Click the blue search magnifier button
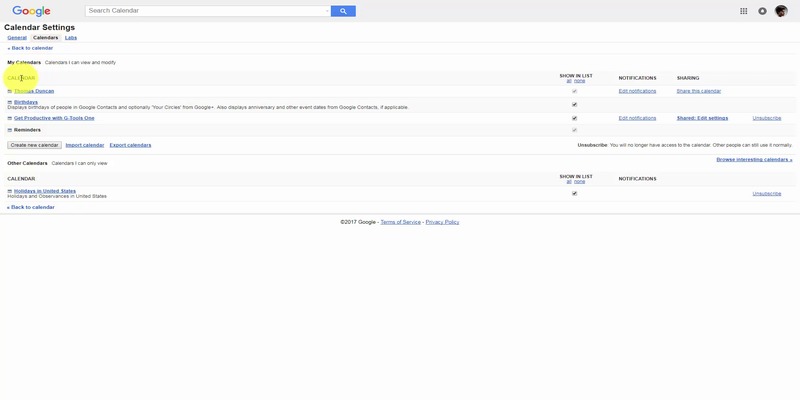This screenshot has height=400, width=800. tap(343, 11)
